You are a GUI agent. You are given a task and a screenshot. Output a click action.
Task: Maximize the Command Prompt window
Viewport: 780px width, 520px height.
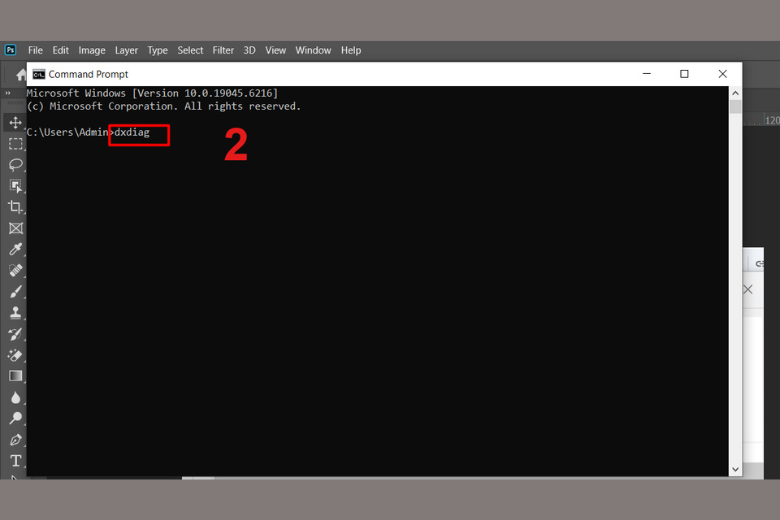(x=684, y=74)
